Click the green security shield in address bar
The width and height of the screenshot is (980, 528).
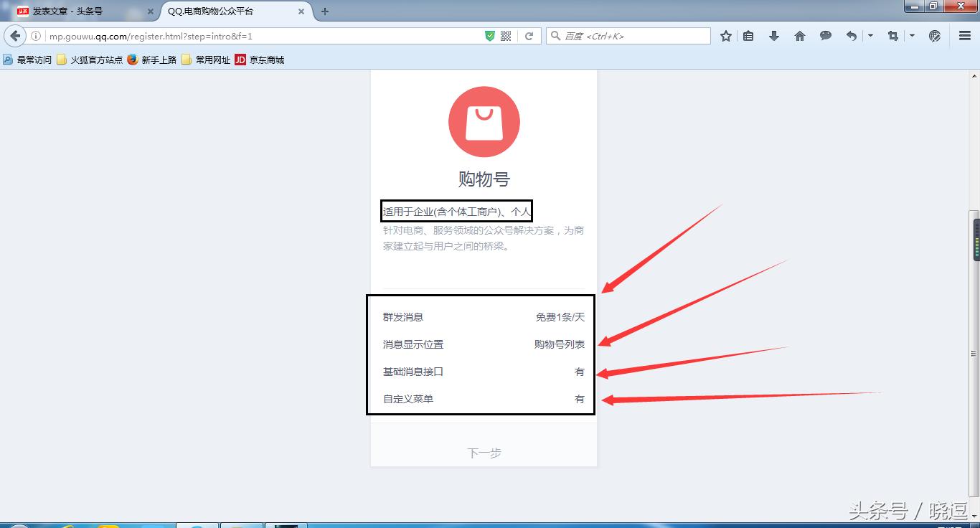pyautogui.click(x=489, y=34)
